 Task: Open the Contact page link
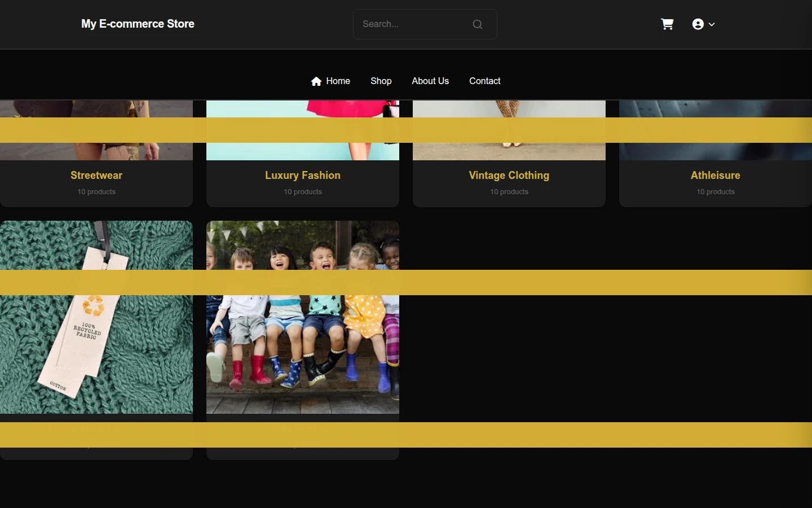(485, 81)
